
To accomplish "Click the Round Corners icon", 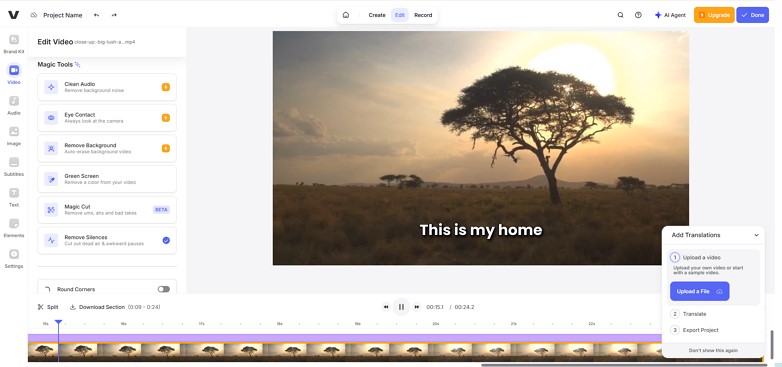I will pos(48,289).
